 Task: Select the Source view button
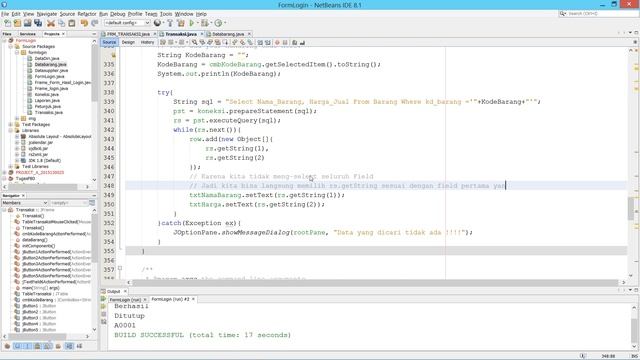click(109, 42)
